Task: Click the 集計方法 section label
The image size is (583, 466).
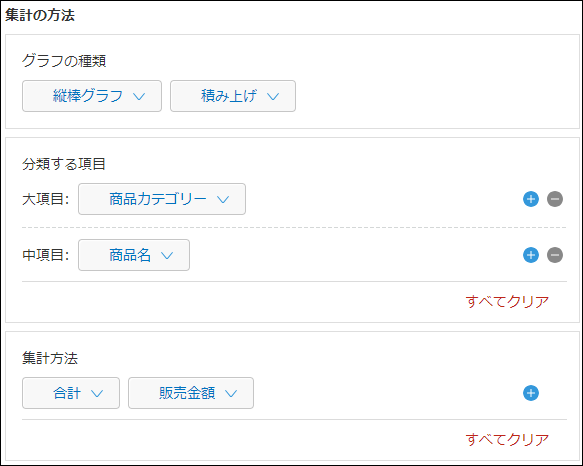Action: tap(50, 358)
